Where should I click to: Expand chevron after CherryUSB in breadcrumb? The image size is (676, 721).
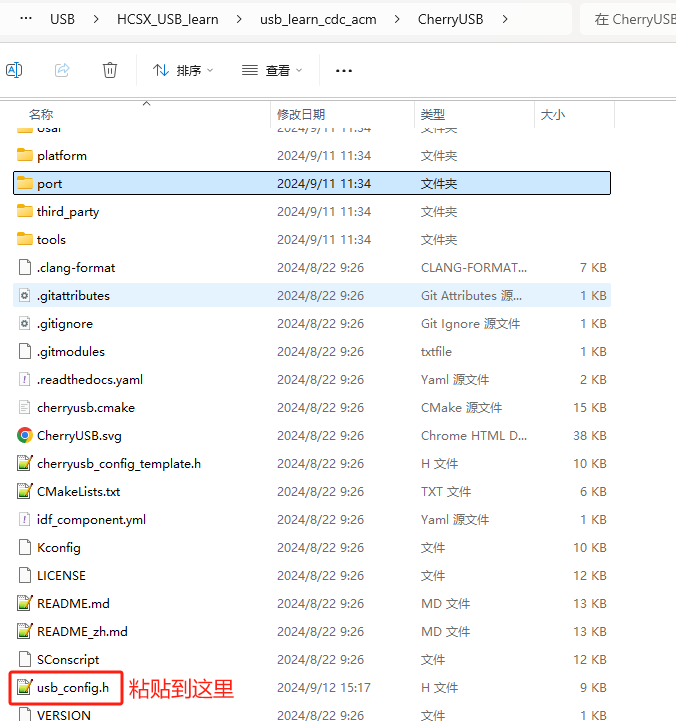click(x=505, y=19)
